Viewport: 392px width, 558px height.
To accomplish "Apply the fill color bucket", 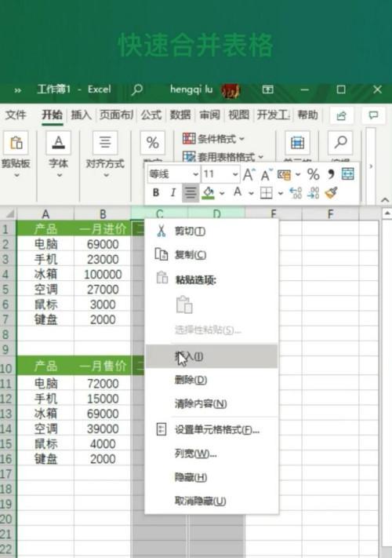I will tap(209, 192).
